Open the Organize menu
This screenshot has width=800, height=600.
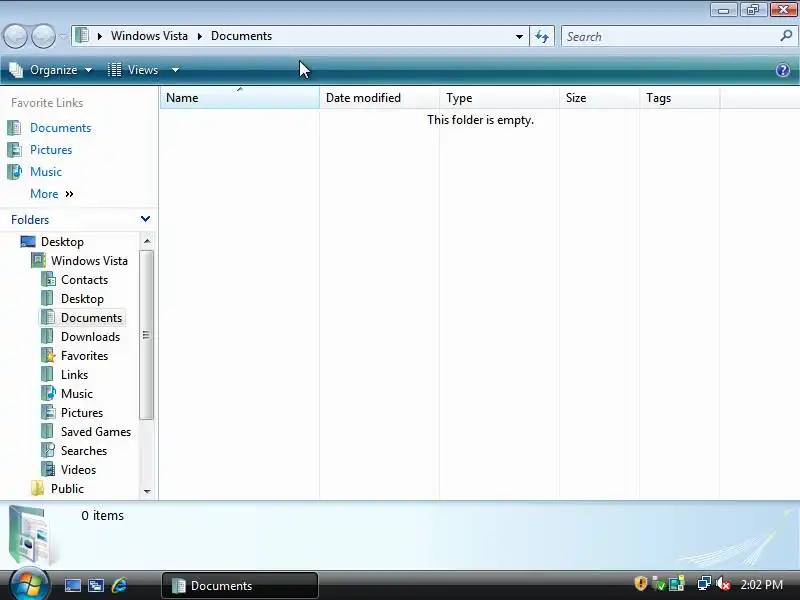pos(51,70)
